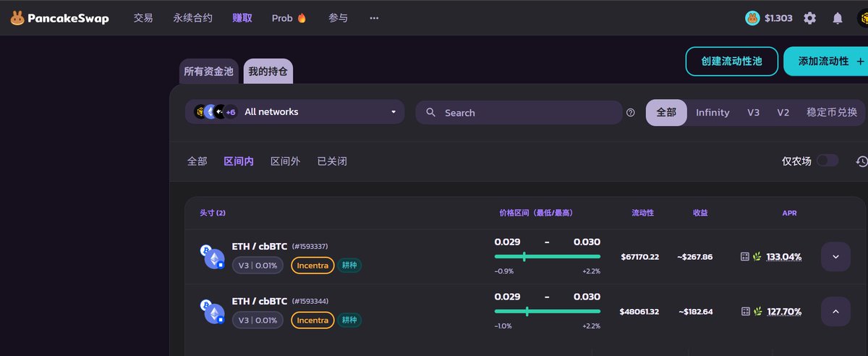Click leaf icon beside 133.04% APR
This screenshot has width=868, height=356.
pyautogui.click(x=757, y=257)
